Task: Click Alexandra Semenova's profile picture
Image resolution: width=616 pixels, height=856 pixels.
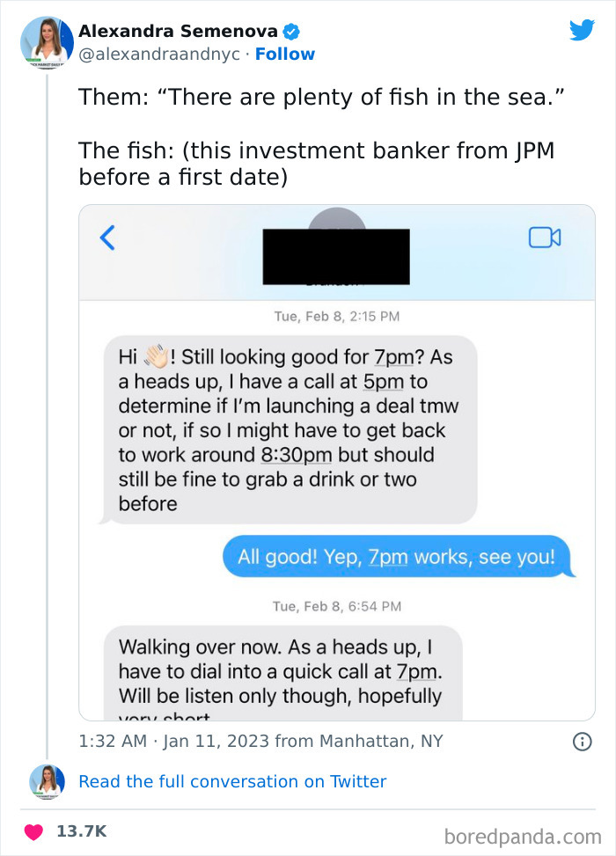Action: coord(46,43)
